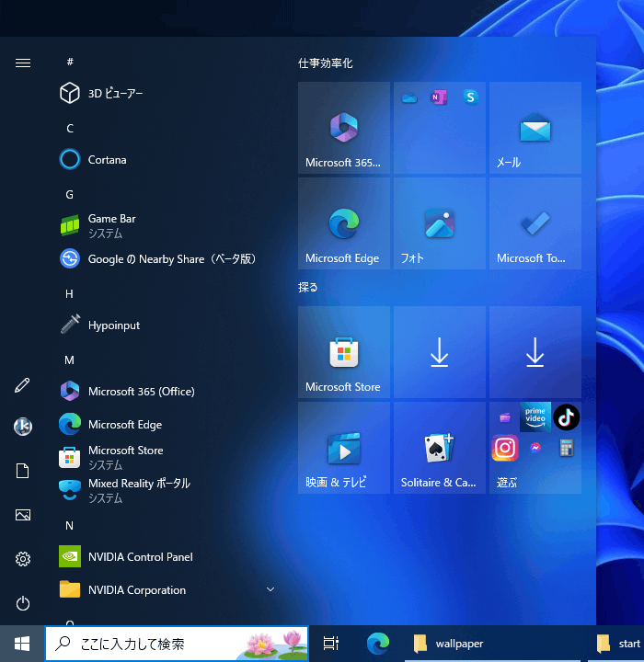Click the pencil icon in Start sidebar
The image size is (644, 662).
(22, 385)
